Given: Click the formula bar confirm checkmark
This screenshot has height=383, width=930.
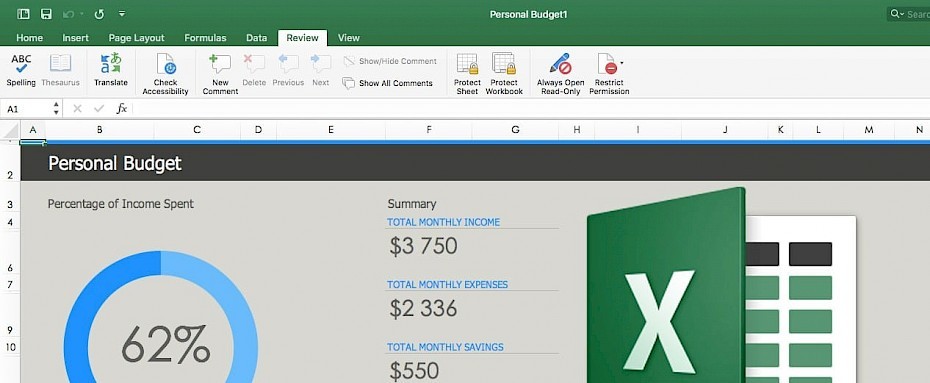Looking at the screenshot, I should pos(99,109).
